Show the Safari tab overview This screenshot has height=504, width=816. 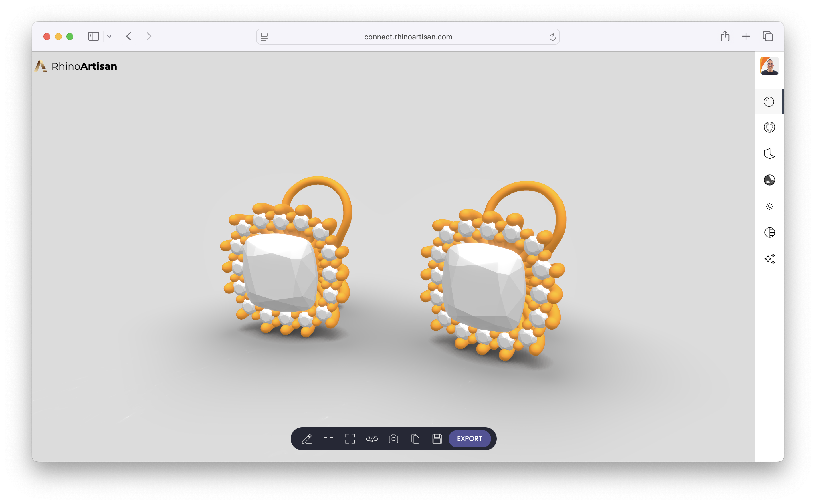click(768, 36)
